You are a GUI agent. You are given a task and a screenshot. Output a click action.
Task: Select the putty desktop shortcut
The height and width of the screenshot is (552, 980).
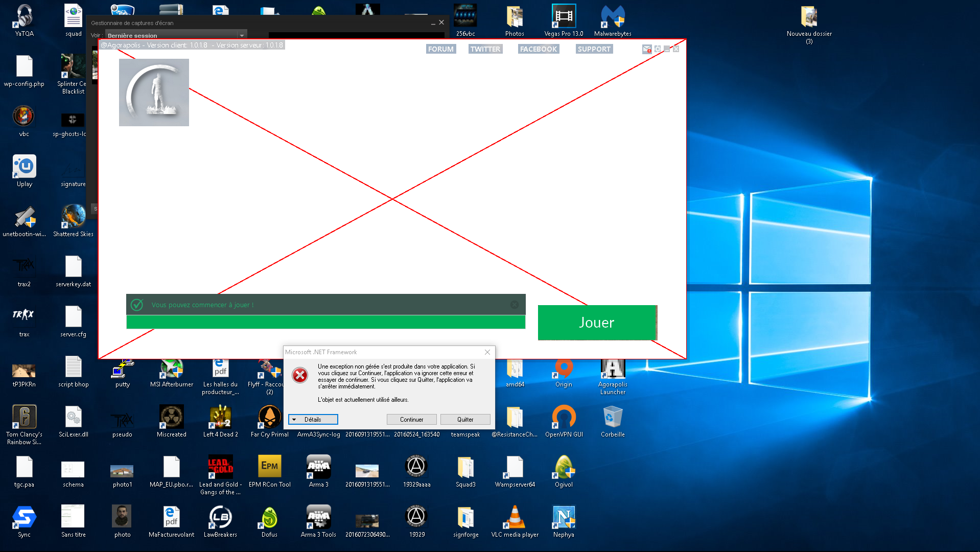pos(122,374)
